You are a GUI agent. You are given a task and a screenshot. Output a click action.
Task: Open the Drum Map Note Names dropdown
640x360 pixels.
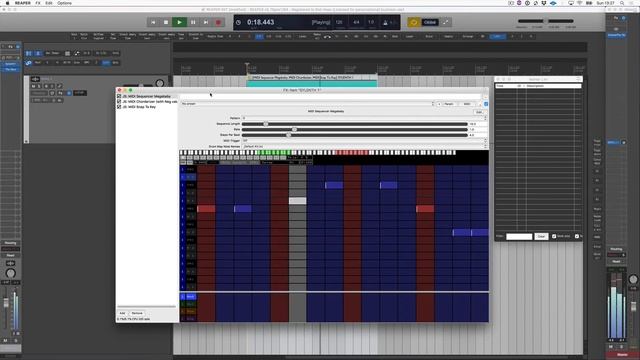[364, 146]
